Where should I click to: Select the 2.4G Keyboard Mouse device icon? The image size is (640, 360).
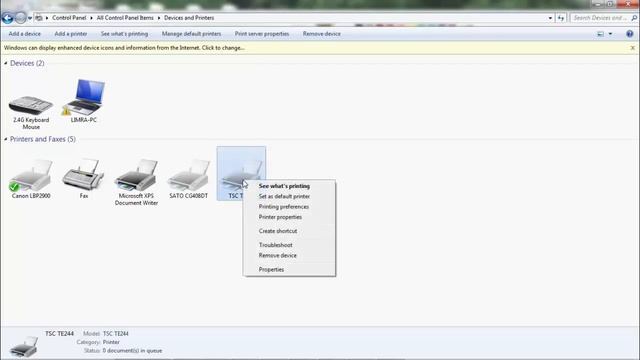(x=31, y=105)
